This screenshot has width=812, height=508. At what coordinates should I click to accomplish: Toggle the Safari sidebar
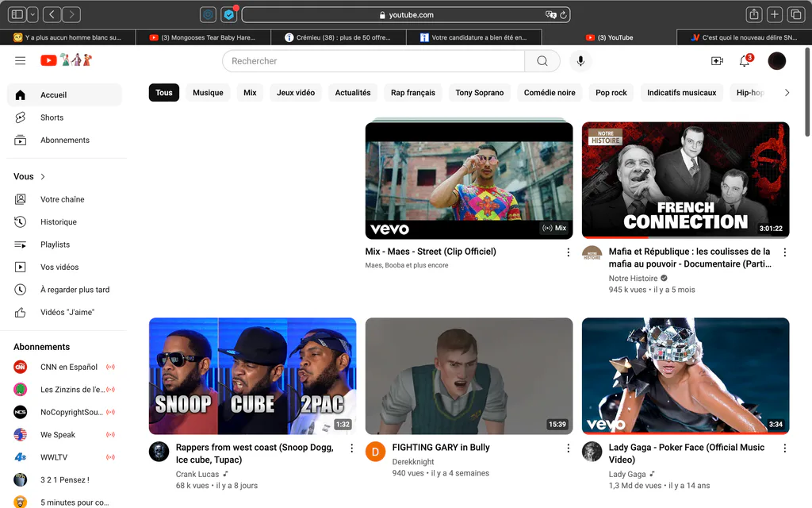coord(17,14)
